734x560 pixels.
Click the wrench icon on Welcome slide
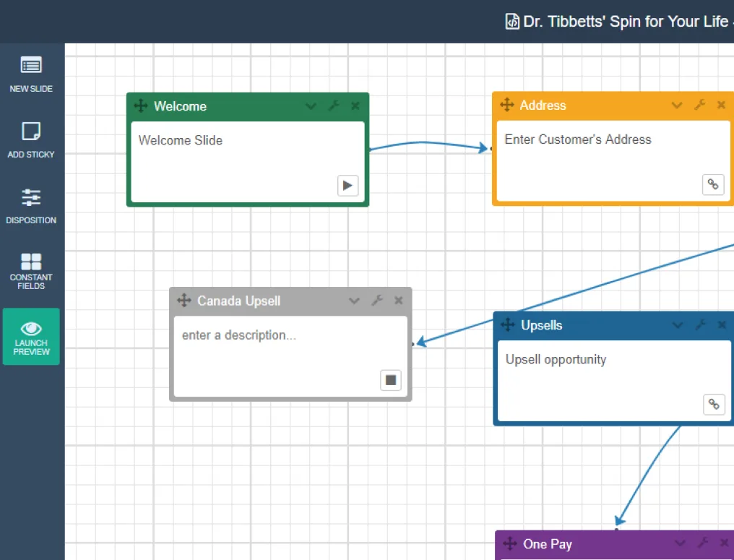click(x=334, y=106)
